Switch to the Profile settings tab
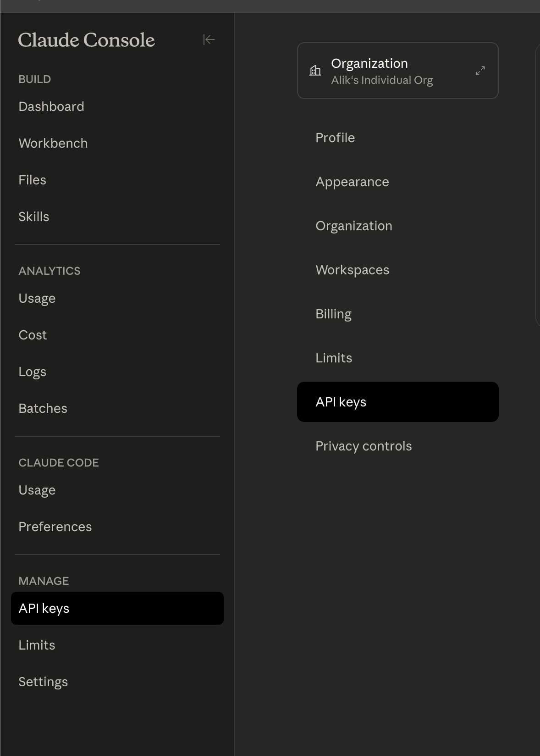The image size is (540, 756). point(335,138)
